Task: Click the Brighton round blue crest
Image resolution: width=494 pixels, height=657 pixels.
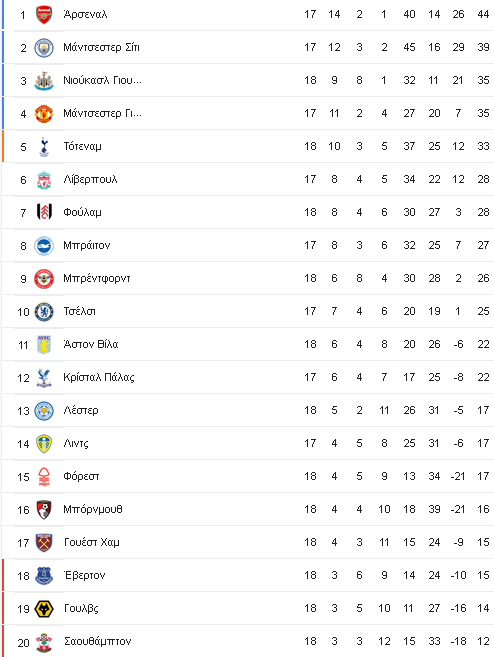Action: coord(44,246)
